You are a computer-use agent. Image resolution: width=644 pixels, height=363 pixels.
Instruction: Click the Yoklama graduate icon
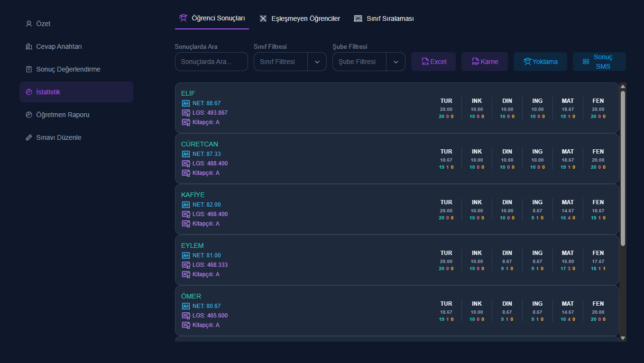coord(527,62)
